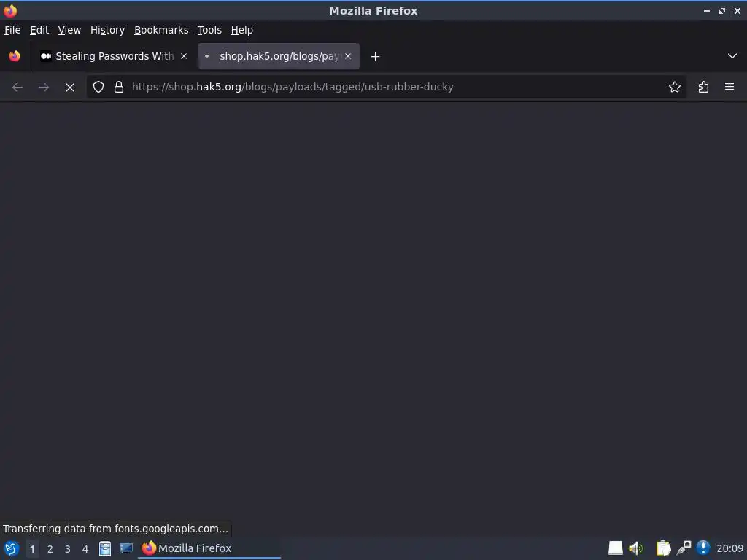747x560 pixels.
Task: Open the Help menu
Action: 242,30
